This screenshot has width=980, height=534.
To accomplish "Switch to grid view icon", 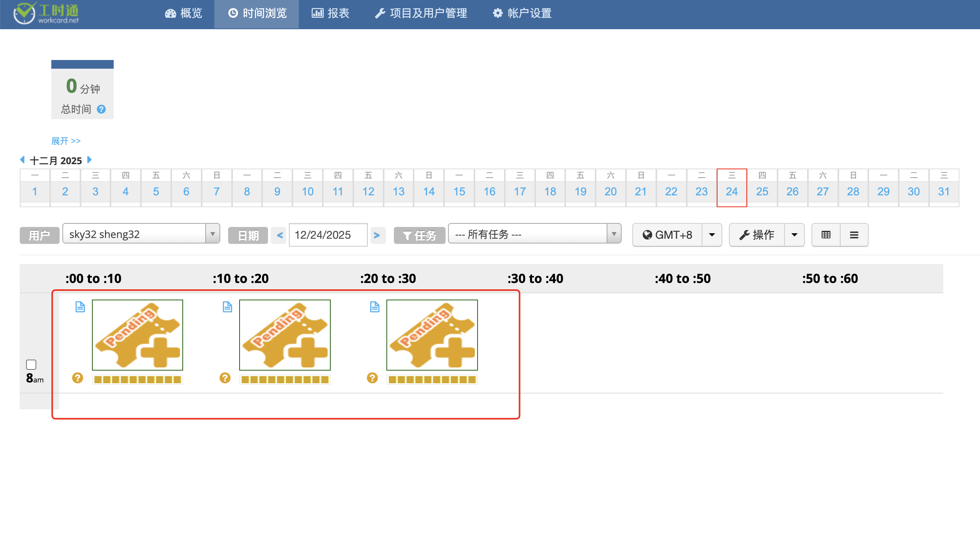I will [x=826, y=235].
